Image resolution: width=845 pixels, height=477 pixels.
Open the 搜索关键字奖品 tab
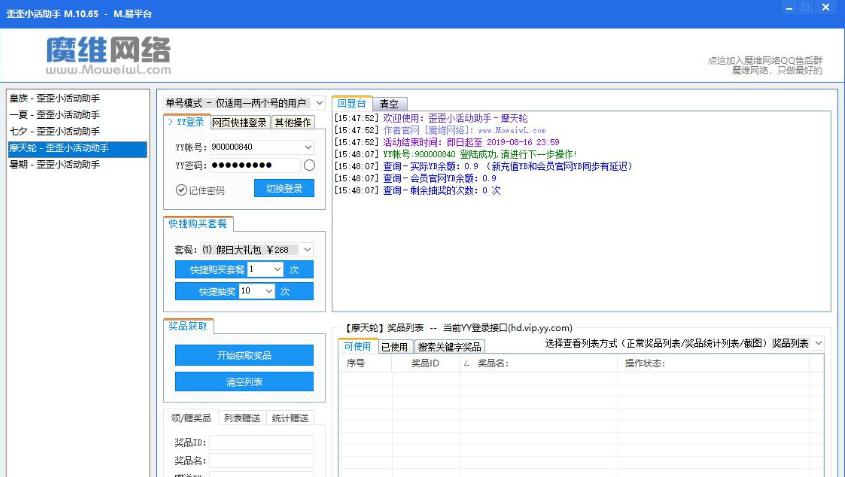tap(449, 347)
